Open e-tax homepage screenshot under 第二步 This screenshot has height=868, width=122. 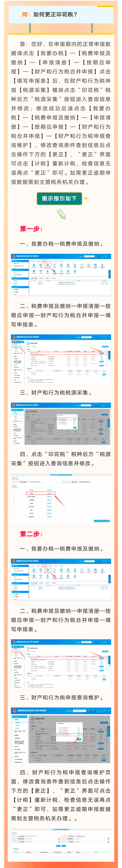(61, 580)
